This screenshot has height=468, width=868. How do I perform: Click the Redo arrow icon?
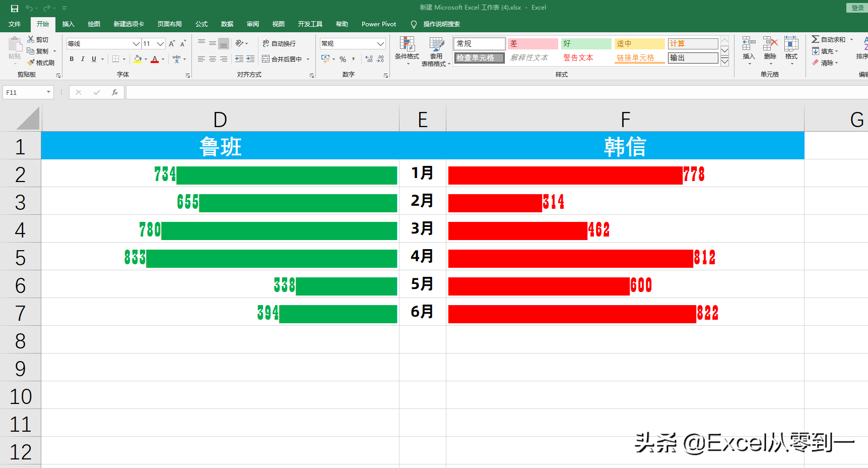pos(47,8)
